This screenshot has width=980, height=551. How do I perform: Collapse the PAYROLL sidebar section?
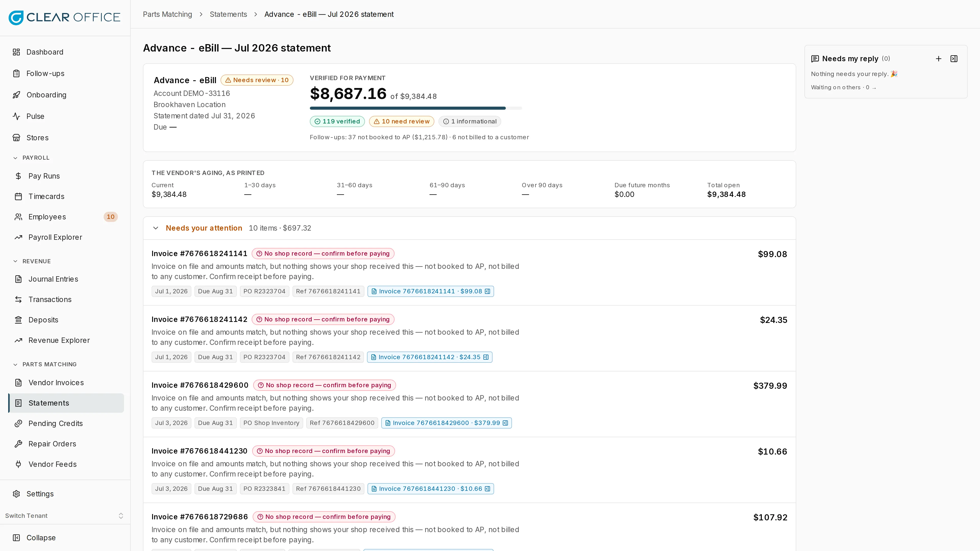pyautogui.click(x=31, y=157)
